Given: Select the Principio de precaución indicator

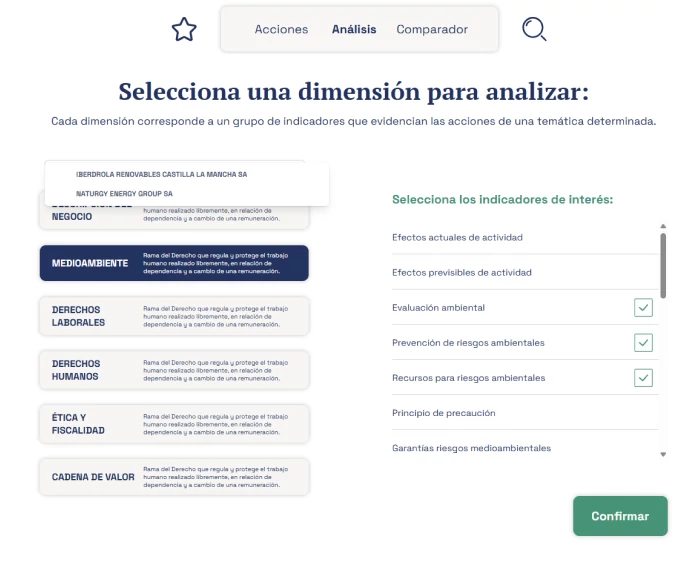Looking at the screenshot, I should click(443, 413).
